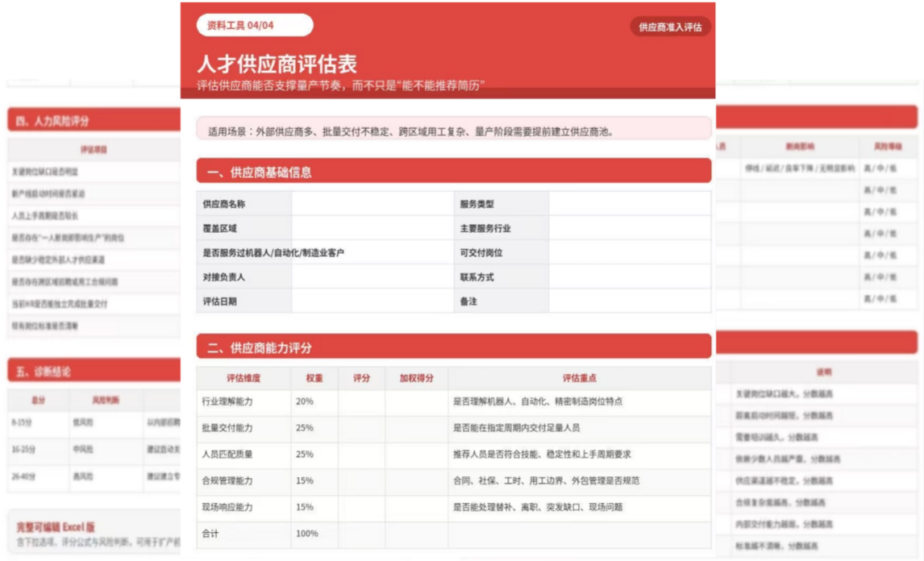Click the 评分 cell for 行业理解能力

coord(361,401)
